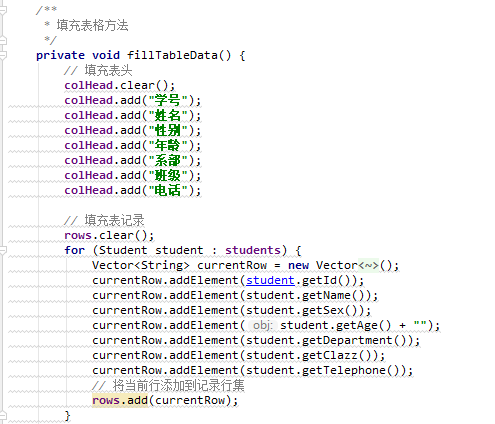The width and height of the screenshot is (495, 424).
Task: Click the students field in for loop
Action: coord(253,250)
